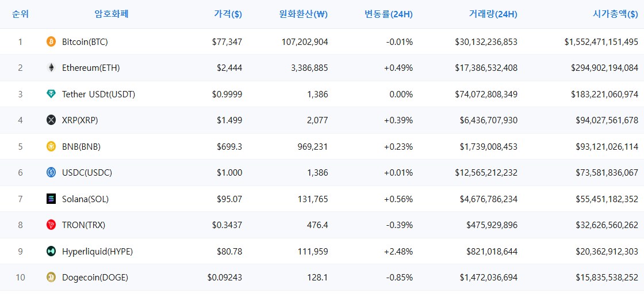Sort by 거래량(24H) column header
The image size is (644, 296).
point(493,14)
